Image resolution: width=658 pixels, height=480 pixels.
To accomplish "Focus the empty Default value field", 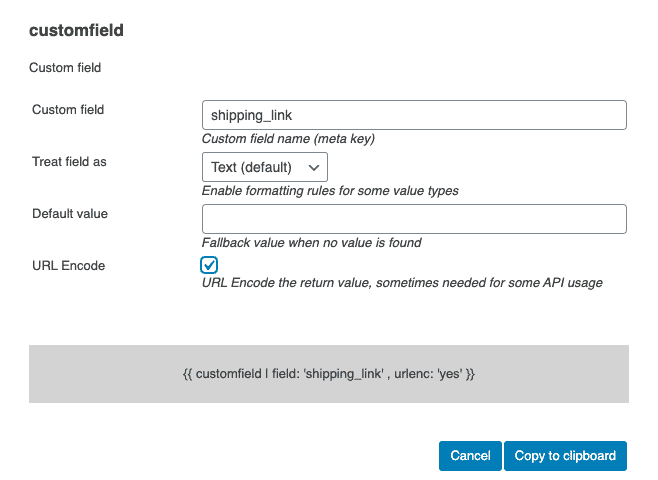I will click(x=414, y=219).
